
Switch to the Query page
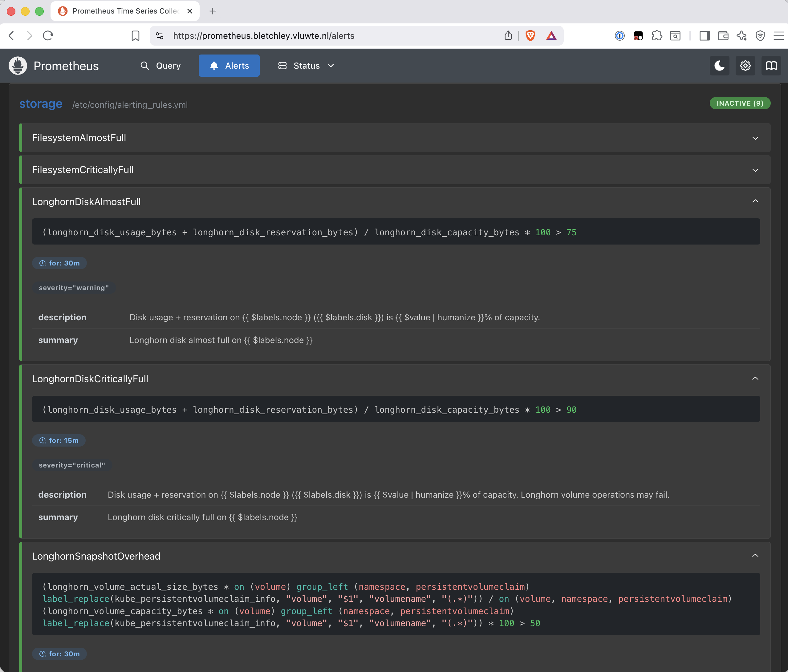click(x=160, y=66)
